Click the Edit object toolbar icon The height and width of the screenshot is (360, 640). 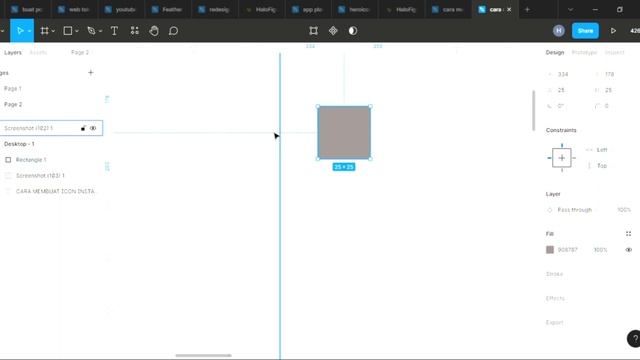pyautogui.click(x=313, y=31)
